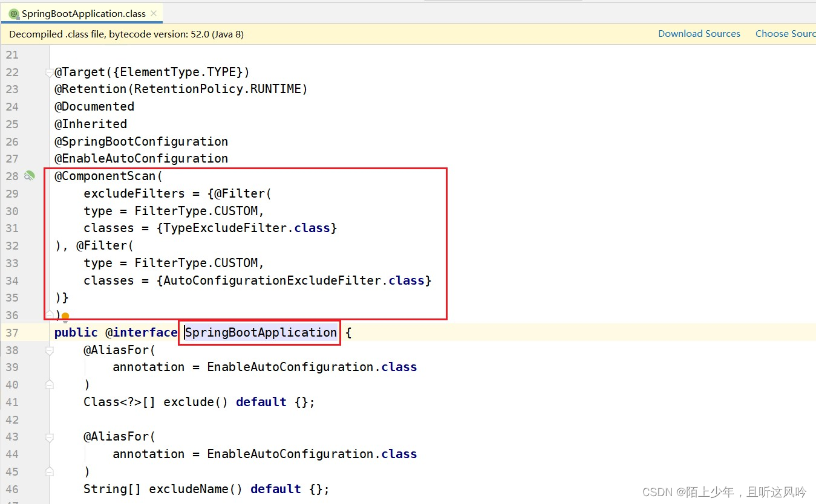Click EnableAutoConfiguration.class on line 39
This screenshot has height=504, width=816.
(x=312, y=367)
